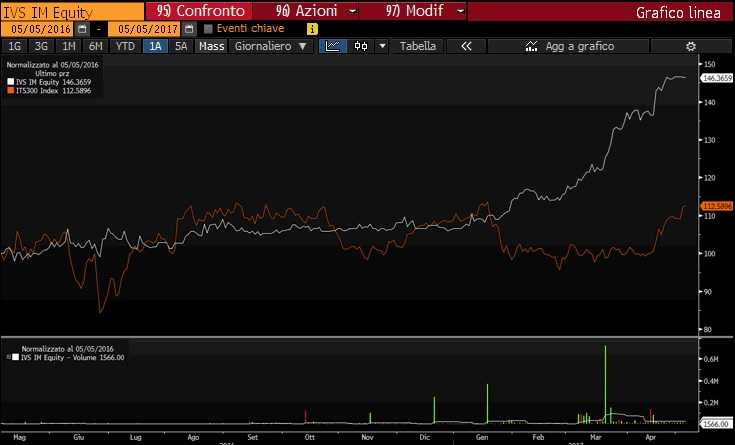Image resolution: width=735 pixels, height=445 pixels.
Task: Click the orange ITS300 Index legend swatch
Action: pos(11,91)
